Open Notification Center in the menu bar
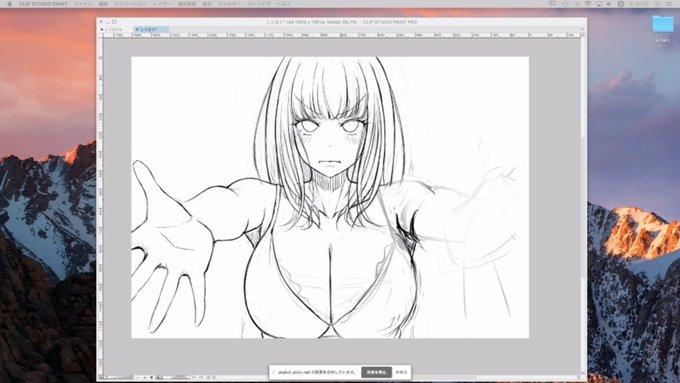Screen dimensions: 680x383 [x=669, y=3]
